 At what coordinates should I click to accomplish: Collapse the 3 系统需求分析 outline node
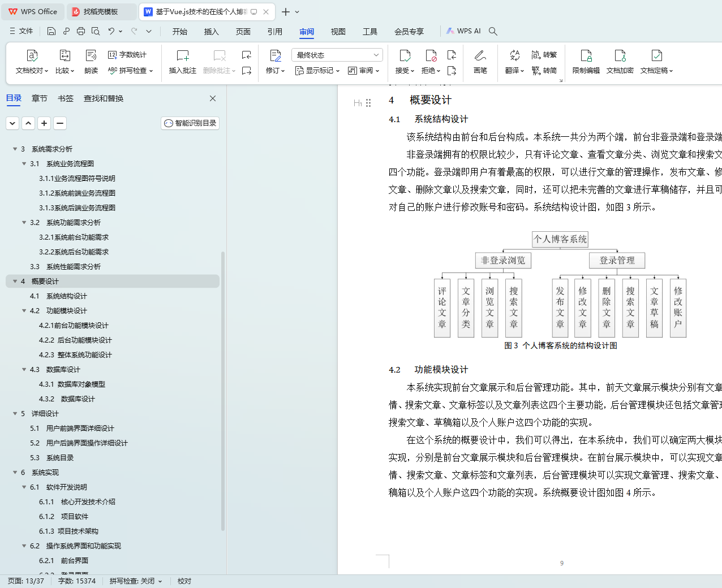pyautogui.click(x=15, y=149)
